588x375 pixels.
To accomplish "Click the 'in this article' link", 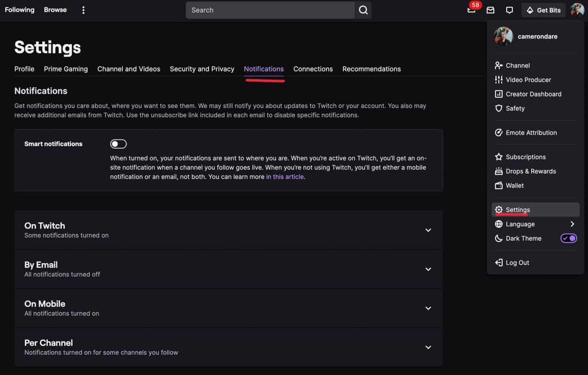I will point(285,176).
